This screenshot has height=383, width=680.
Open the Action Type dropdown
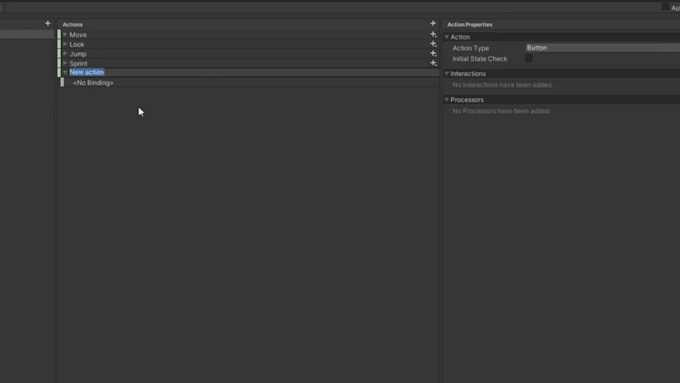[x=603, y=48]
